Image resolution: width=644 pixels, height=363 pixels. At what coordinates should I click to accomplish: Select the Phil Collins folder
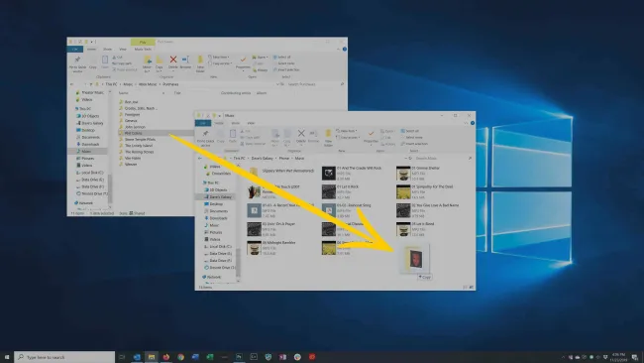pyautogui.click(x=134, y=133)
